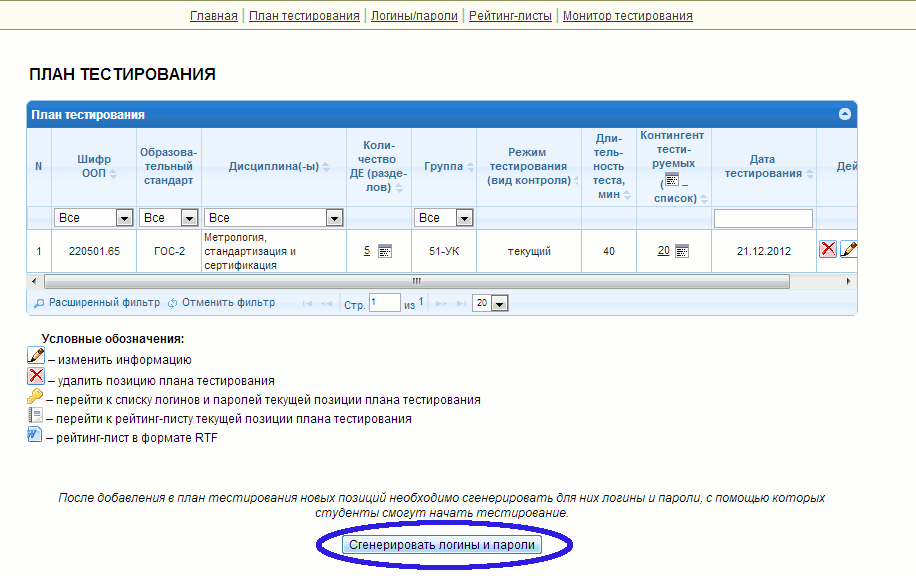916x576 pixels.
Task: Collapse the План тестирования panel
Action: [845, 115]
